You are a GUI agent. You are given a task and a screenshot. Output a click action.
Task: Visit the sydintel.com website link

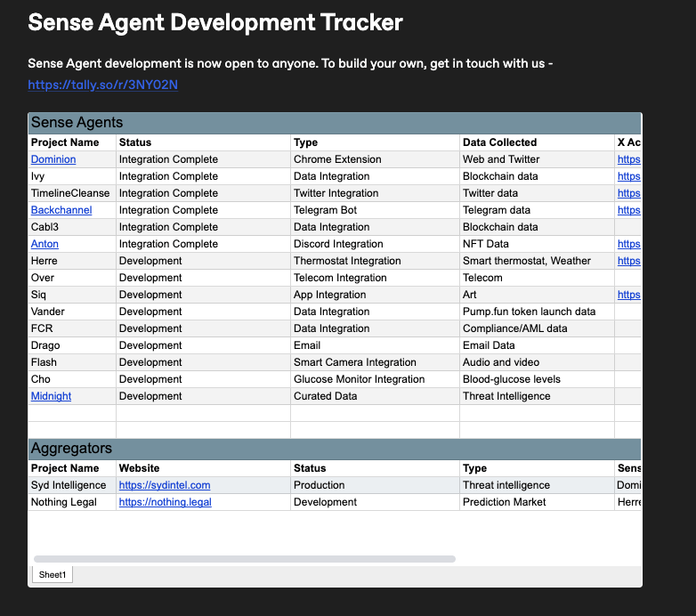click(165, 485)
